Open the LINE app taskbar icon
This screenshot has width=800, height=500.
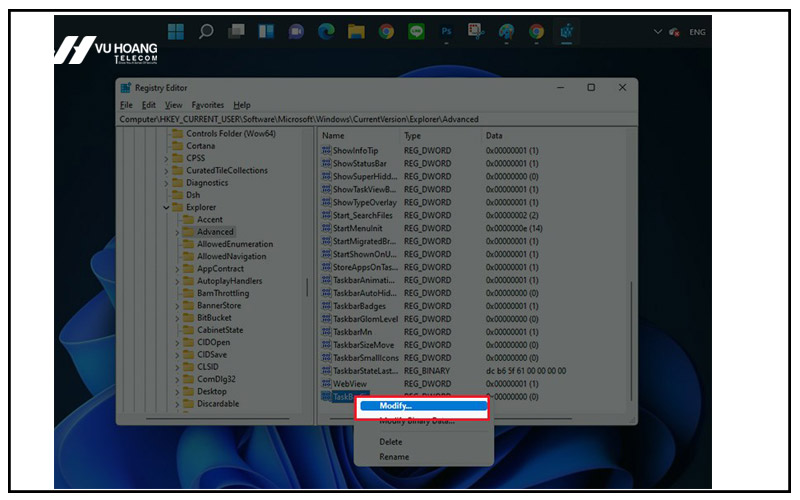click(416, 32)
